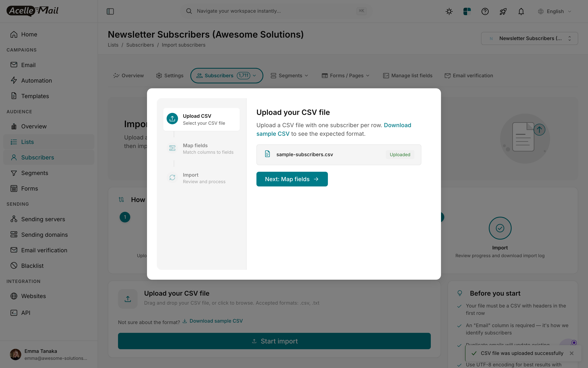Click Next: Map fields button
Image resolution: width=588 pixels, height=368 pixels.
pos(292,179)
